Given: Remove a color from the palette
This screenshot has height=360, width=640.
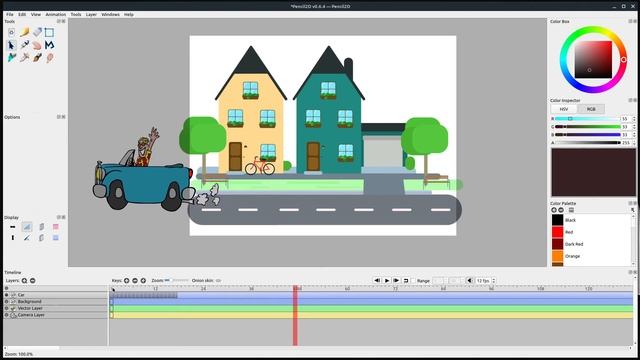Looking at the screenshot, I should point(561,210).
